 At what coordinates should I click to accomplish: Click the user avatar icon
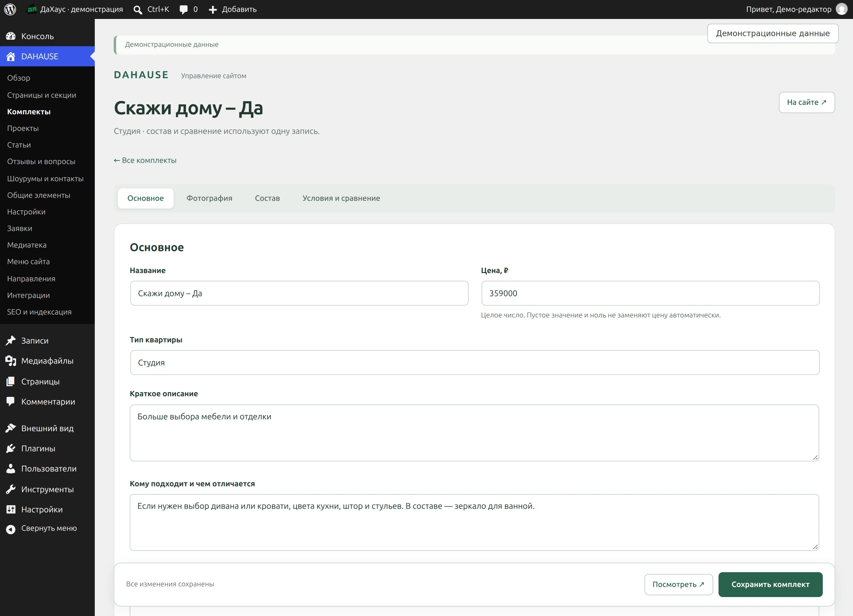point(841,9)
